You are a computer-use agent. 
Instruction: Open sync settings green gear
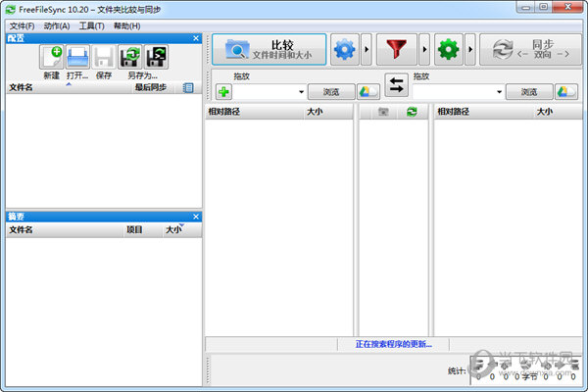[449, 50]
